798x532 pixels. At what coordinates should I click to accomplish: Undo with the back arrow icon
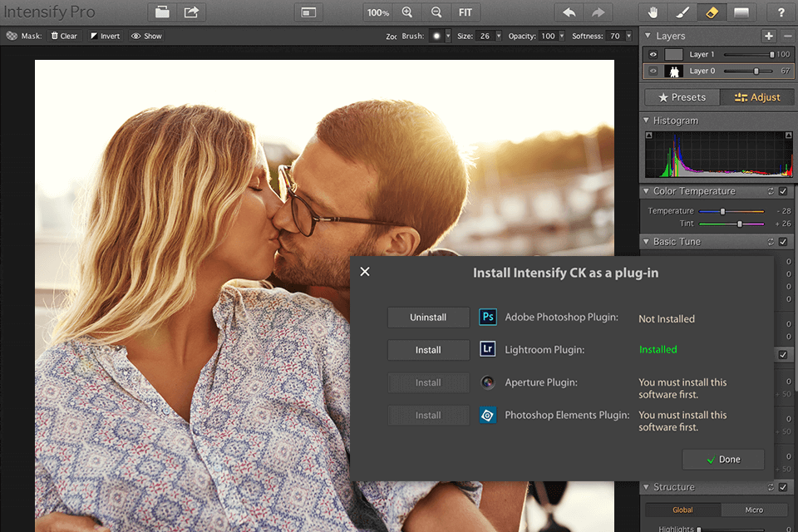tap(569, 12)
